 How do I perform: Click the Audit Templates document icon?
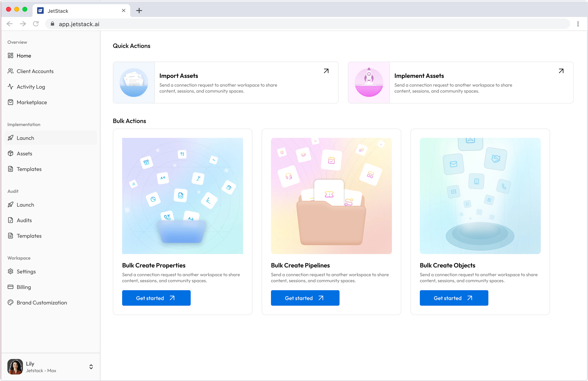tap(10, 236)
